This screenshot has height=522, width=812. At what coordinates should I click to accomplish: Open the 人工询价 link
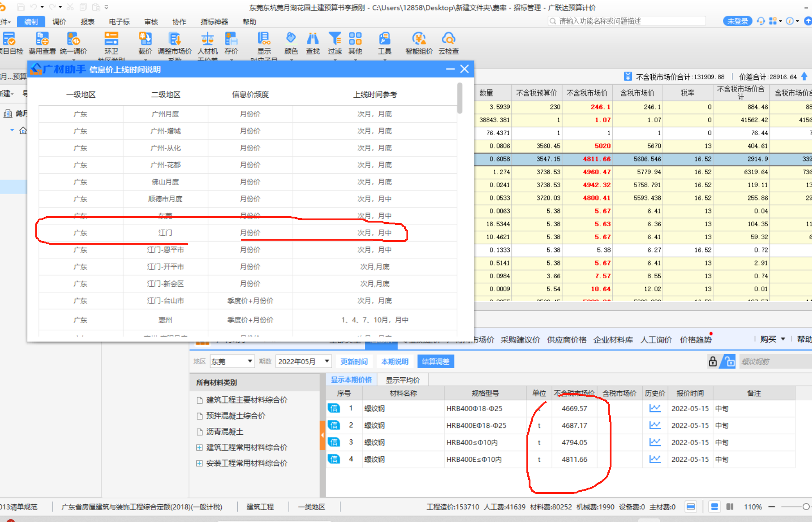click(x=656, y=340)
